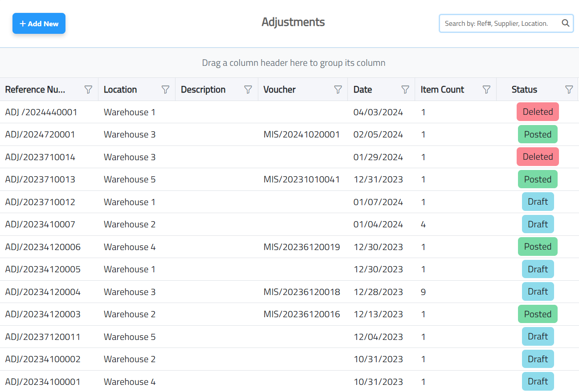Viewport: 579px width, 392px height.
Task: Filter by the Date column funnel
Action: [x=405, y=90]
